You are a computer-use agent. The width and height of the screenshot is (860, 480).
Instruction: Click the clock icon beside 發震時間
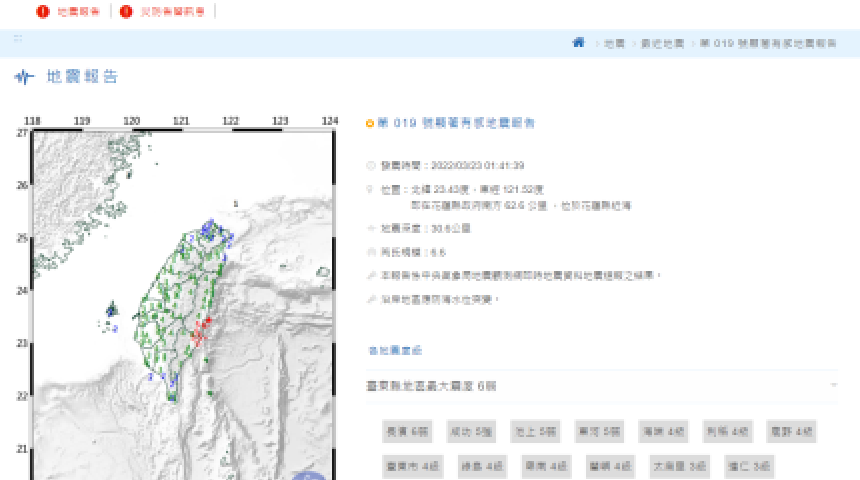[371, 166]
